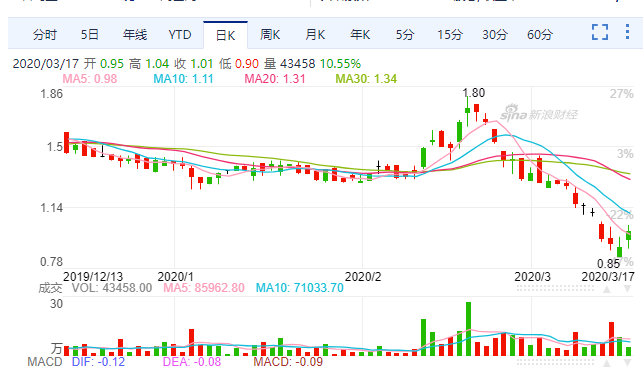The image size is (644, 369).
Task: Select the 5分 minute chart tab
Action: [405, 35]
